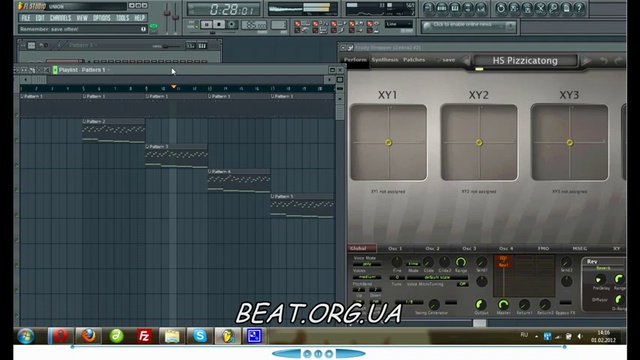
Task: Open the piano roll from the toolbar
Action: (454, 8)
